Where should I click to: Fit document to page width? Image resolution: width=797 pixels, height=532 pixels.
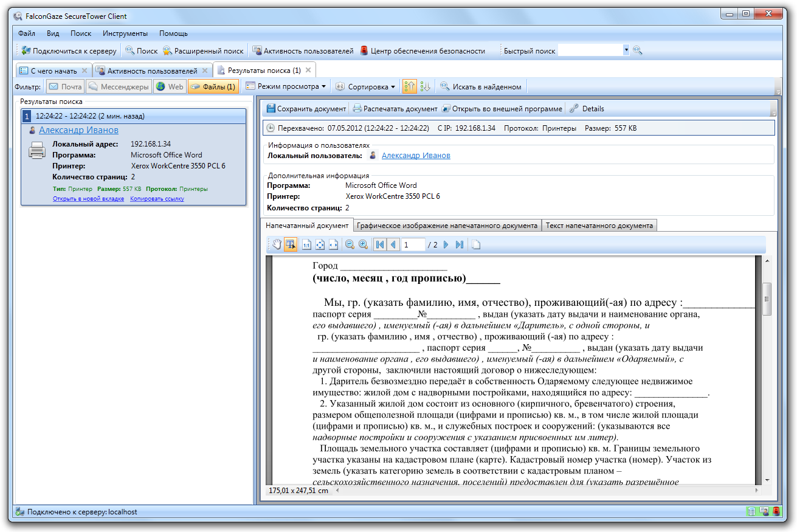pos(333,244)
